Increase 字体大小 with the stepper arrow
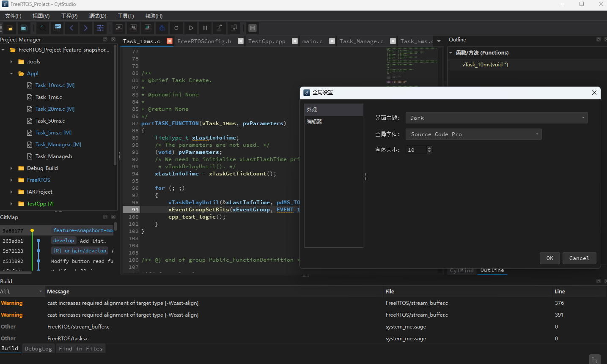Viewport: 607px width, 364px height. pos(429,148)
